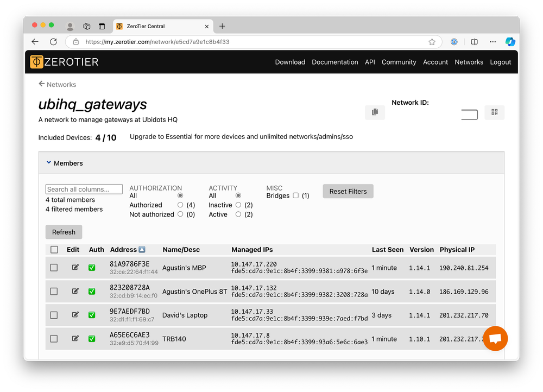Click the ZeroTier logo in the navbar

(64, 62)
